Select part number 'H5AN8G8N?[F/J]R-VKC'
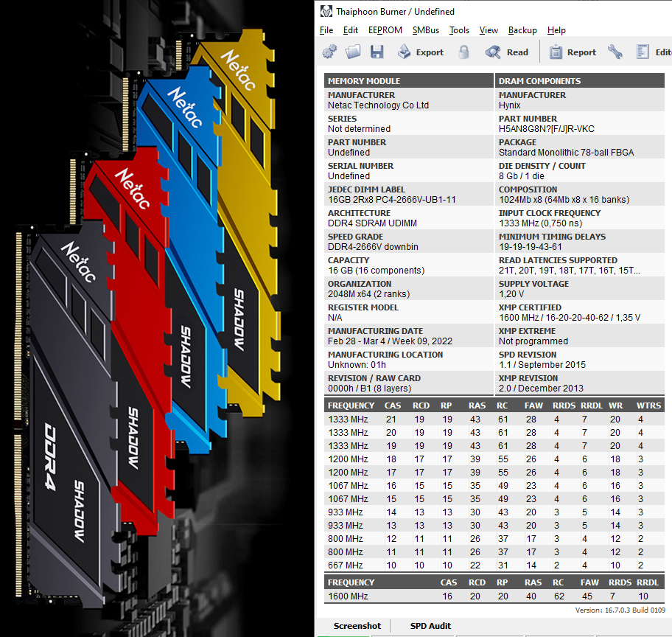 click(547, 129)
